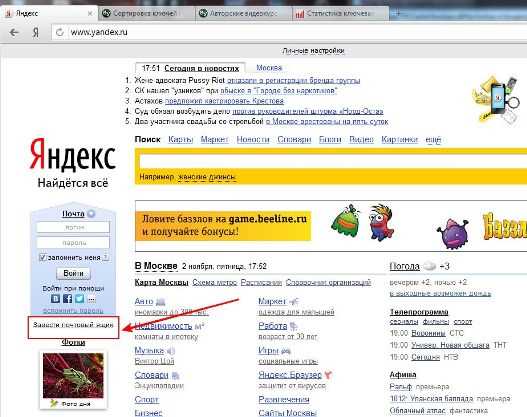
Task: Open the Развлечения link
Action: 284,400
